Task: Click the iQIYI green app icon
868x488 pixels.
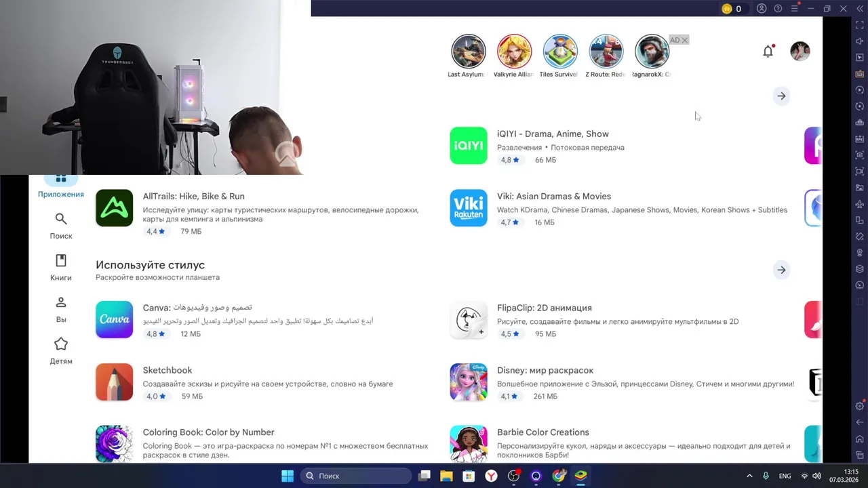Action: 469,146
